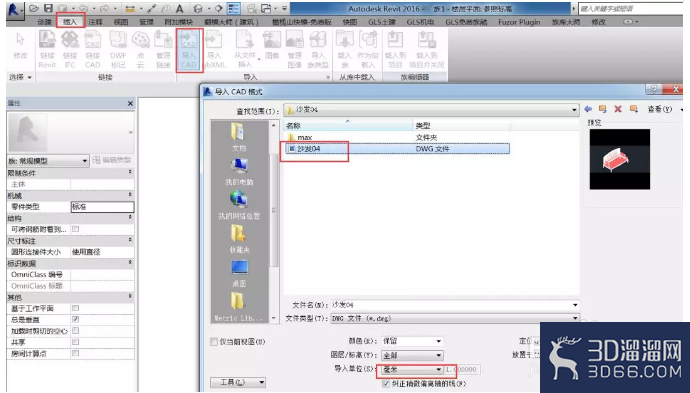Click the Part Type value field
The height and width of the screenshot is (393, 690).
coord(103,206)
